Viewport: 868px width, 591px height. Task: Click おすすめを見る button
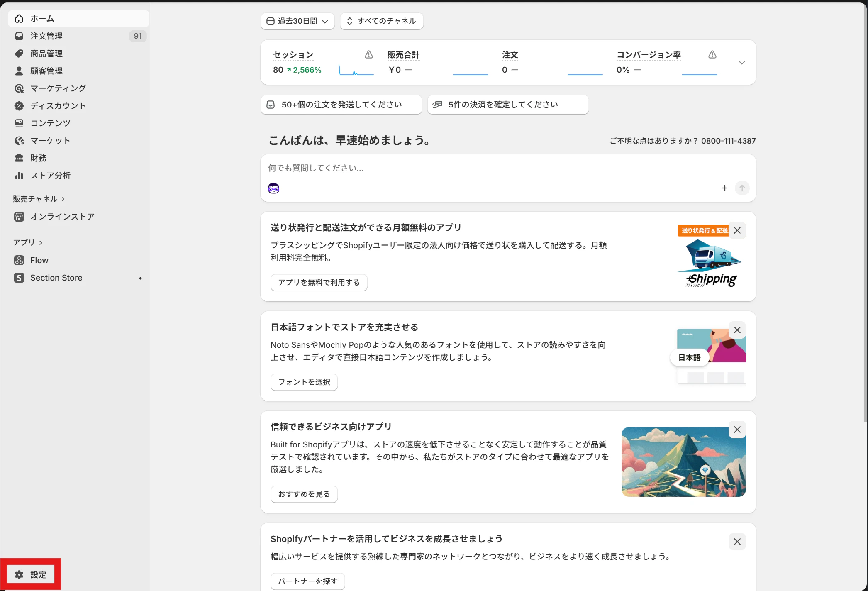[304, 494]
